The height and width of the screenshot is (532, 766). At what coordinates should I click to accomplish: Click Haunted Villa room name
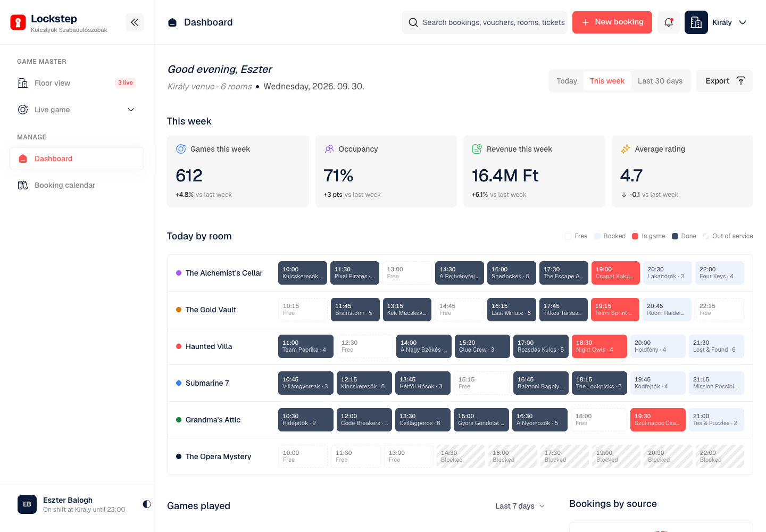click(209, 346)
